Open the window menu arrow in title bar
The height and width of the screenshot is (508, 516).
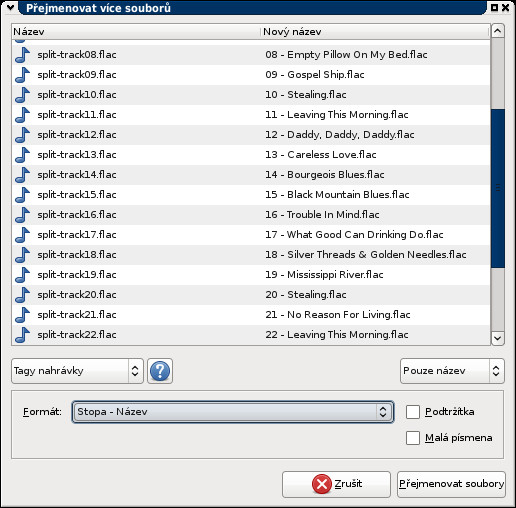(x=10, y=7)
